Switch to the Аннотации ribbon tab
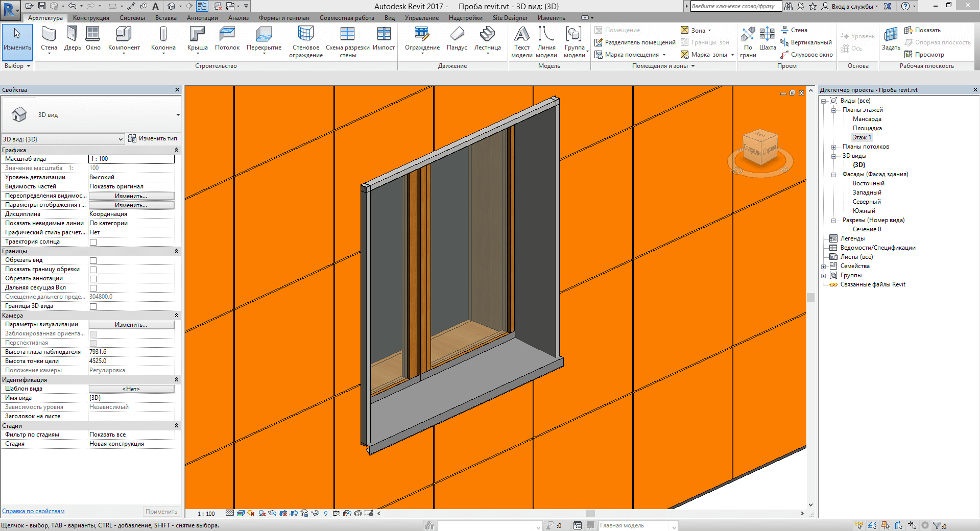980x531 pixels. [x=202, y=18]
